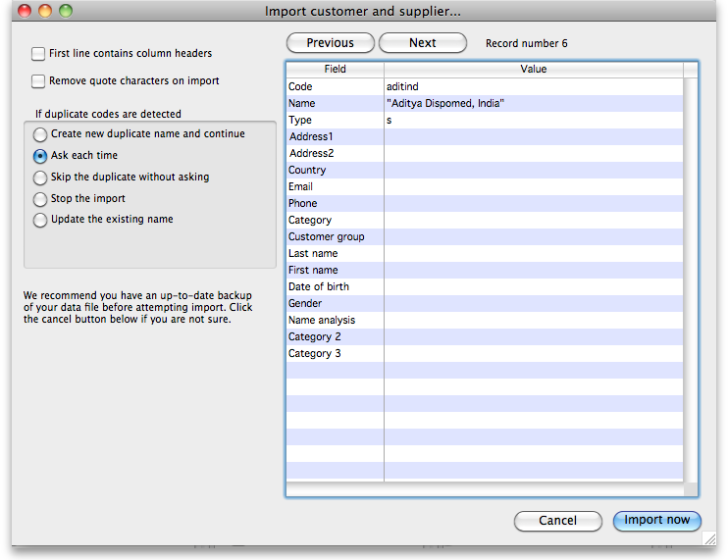Screen dimensions: 728x560
Task: Select Update the existing name option
Action: point(40,220)
